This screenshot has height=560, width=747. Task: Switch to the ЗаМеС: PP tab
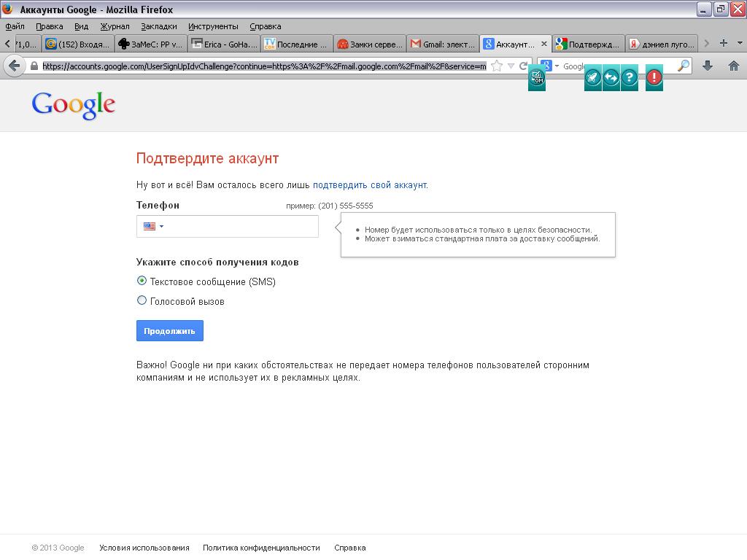coord(150,44)
